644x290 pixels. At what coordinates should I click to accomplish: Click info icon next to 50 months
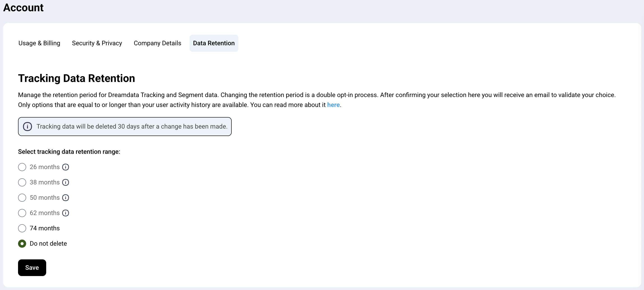pyautogui.click(x=66, y=198)
